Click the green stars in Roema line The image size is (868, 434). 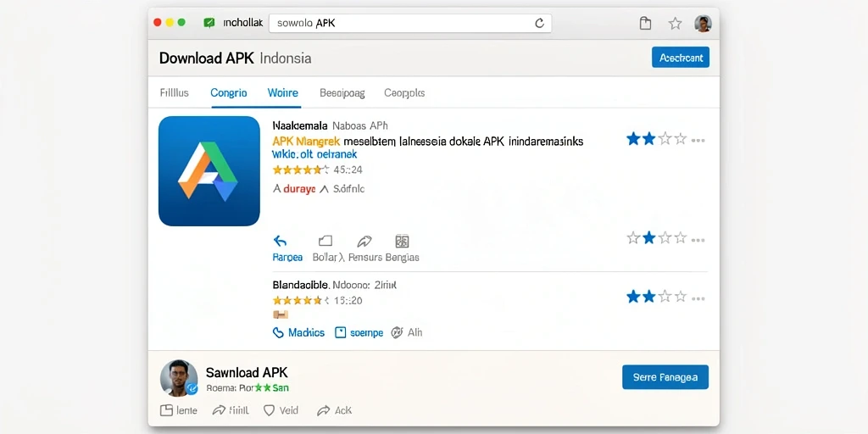pyautogui.click(x=263, y=388)
